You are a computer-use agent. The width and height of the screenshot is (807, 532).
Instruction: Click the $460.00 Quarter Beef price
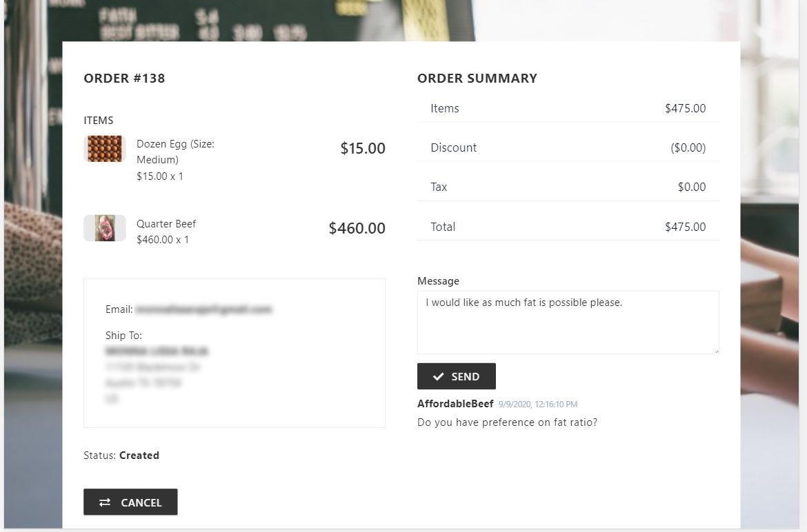coord(357,228)
